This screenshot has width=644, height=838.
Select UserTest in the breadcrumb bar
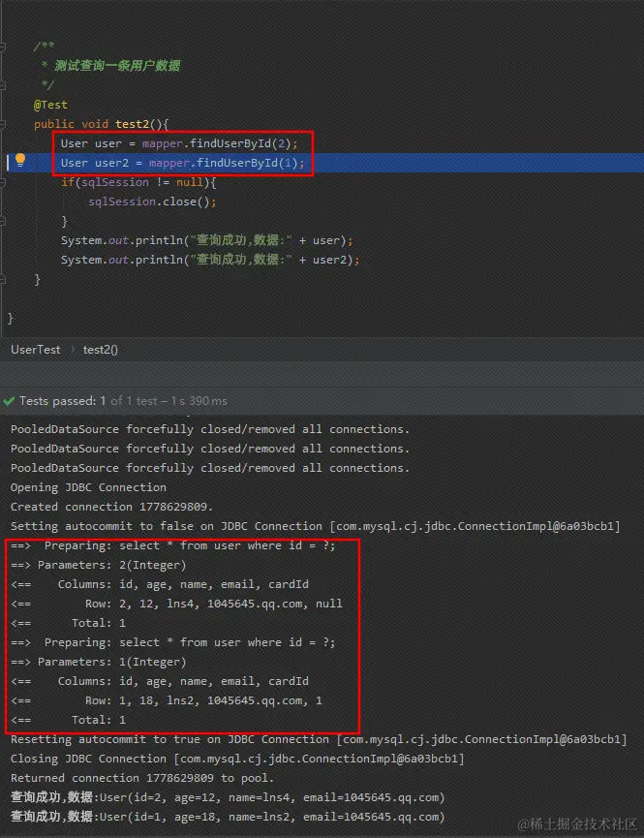(x=35, y=350)
